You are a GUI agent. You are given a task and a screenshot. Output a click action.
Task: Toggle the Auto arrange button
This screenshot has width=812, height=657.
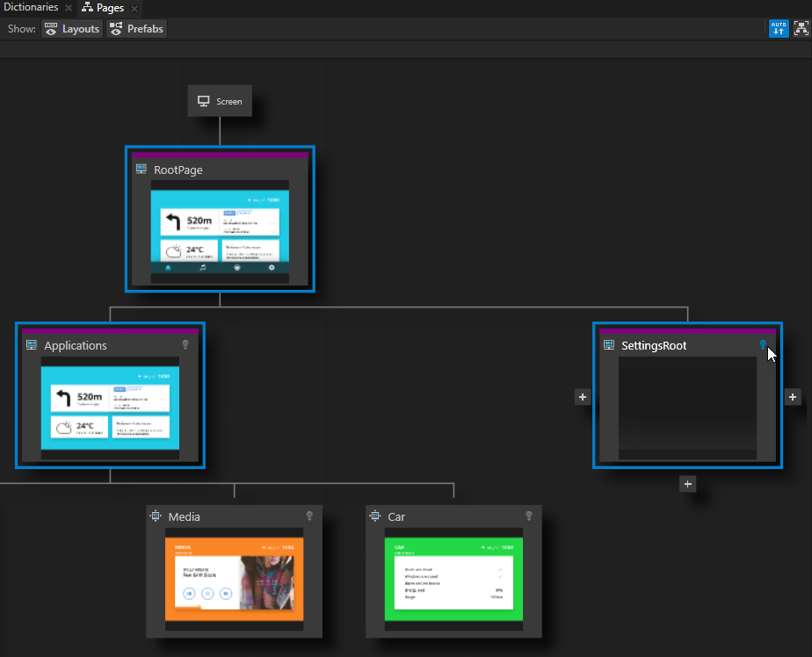coord(779,28)
